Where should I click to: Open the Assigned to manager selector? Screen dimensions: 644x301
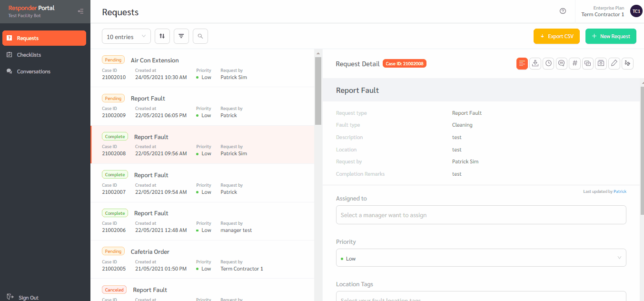(x=481, y=215)
